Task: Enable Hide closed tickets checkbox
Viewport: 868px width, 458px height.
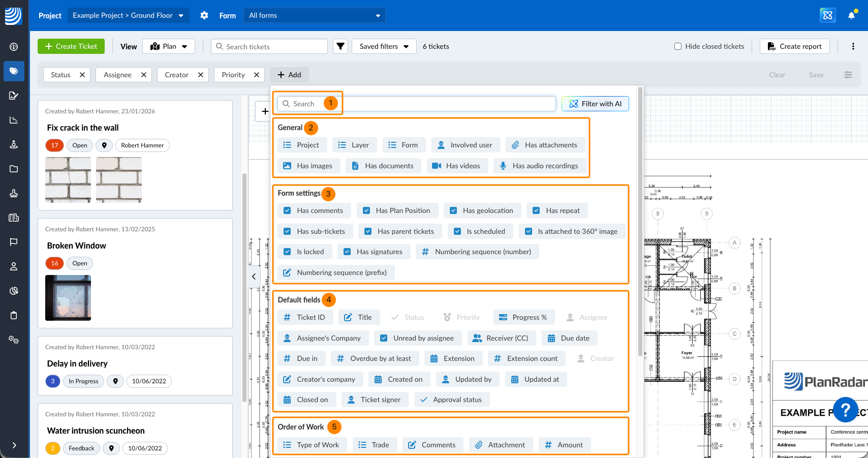Action: coord(678,46)
